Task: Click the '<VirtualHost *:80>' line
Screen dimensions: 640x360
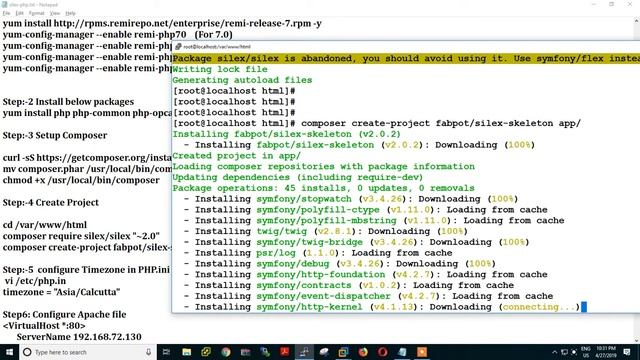Action: tap(44, 326)
